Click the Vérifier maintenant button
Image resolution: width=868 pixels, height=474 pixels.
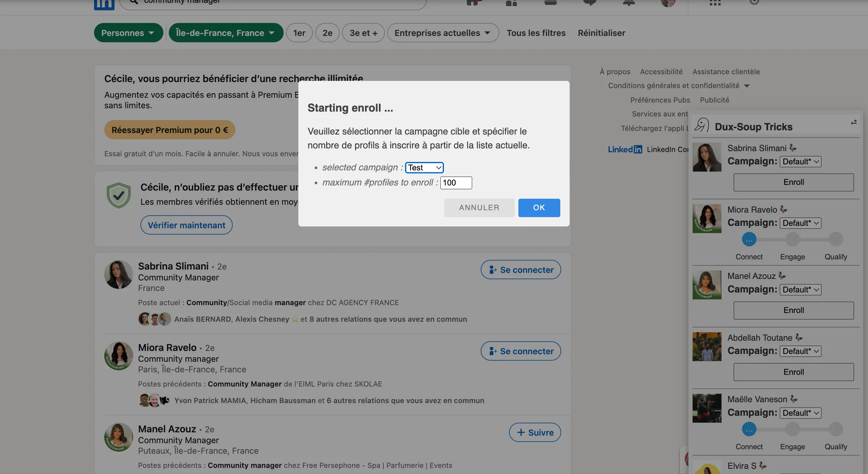click(x=187, y=225)
